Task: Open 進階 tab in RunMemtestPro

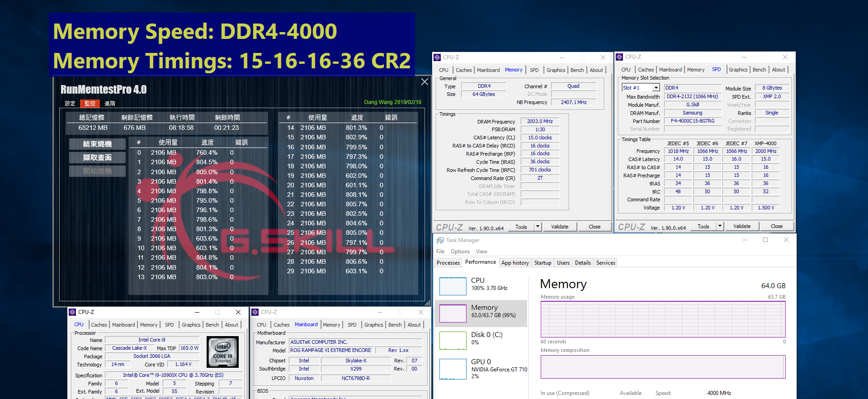Action: 110,104
